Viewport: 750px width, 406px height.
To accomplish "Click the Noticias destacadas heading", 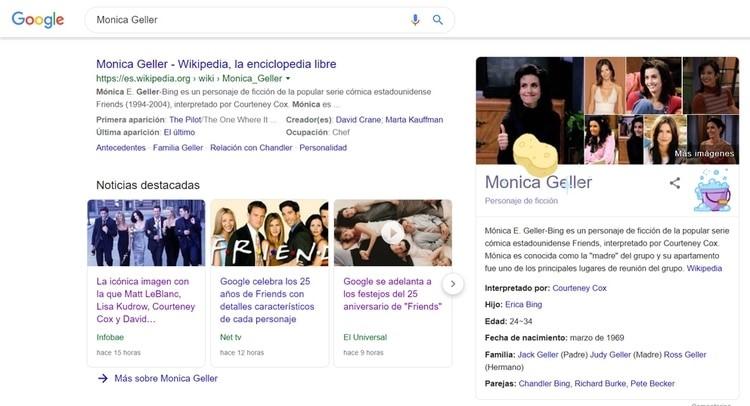I will coord(148,185).
